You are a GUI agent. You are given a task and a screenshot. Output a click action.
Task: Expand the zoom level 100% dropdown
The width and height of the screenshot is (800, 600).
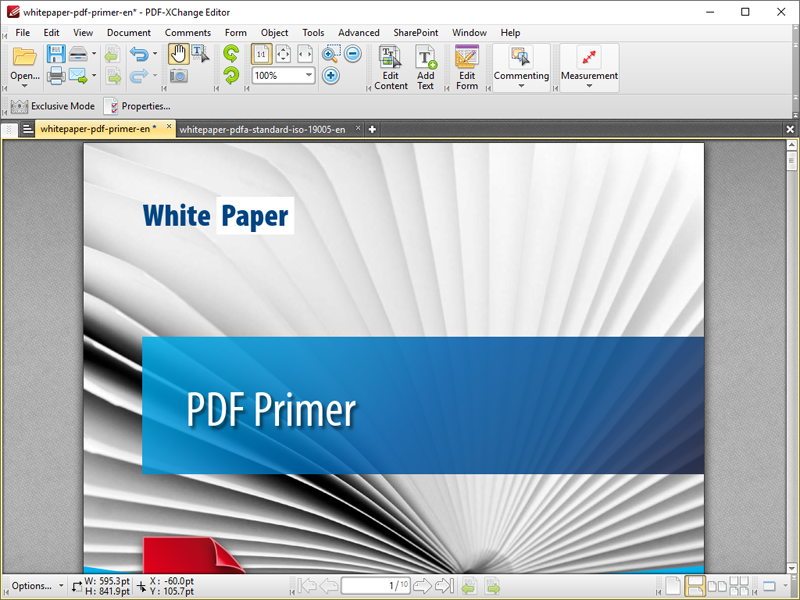point(309,76)
